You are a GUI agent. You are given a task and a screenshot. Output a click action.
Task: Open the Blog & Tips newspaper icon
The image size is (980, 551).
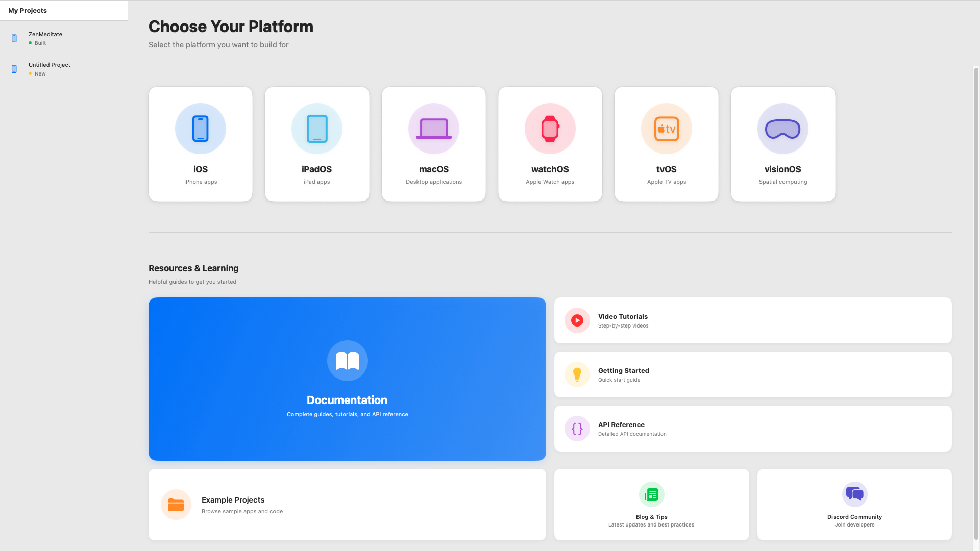click(652, 494)
